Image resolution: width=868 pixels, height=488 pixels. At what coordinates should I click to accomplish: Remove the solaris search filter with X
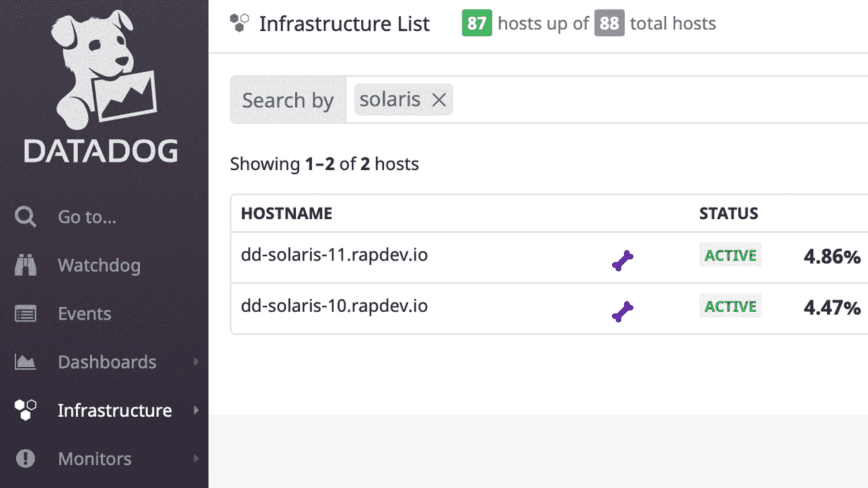tap(439, 100)
